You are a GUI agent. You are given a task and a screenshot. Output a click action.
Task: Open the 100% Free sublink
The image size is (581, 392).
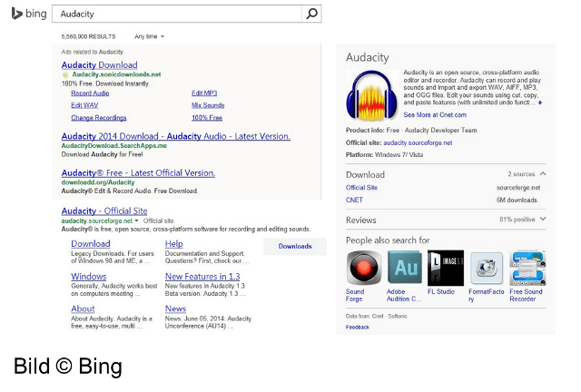click(x=207, y=118)
